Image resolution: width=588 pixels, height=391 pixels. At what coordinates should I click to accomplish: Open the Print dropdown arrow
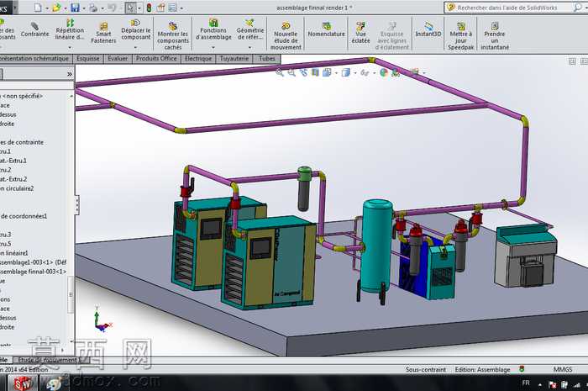[102, 8]
